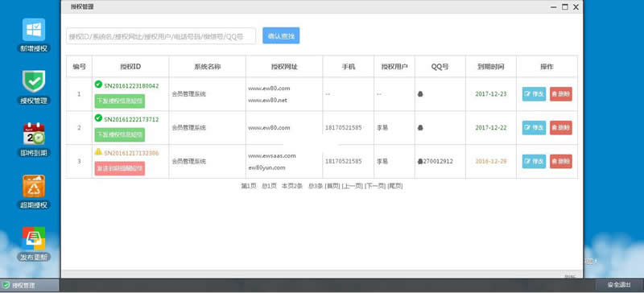Click the QQ号 column header
644x293 pixels.
(440, 67)
